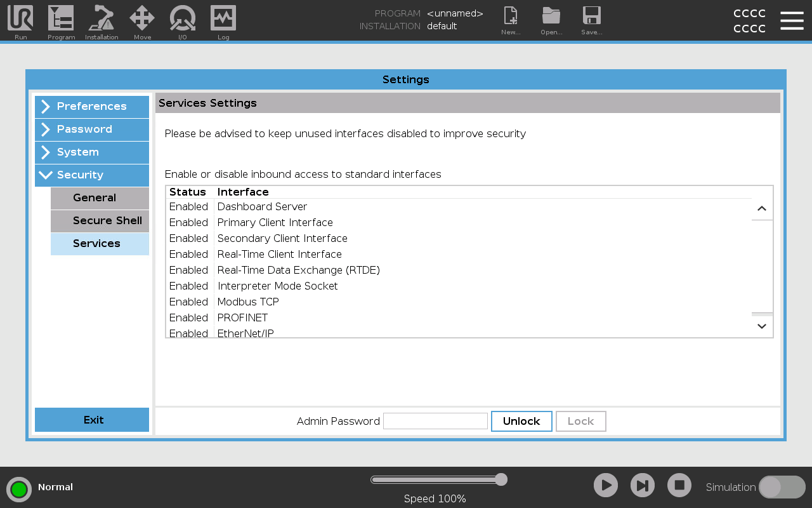
Task: Select the Dashboard Server row
Action: coord(459,207)
